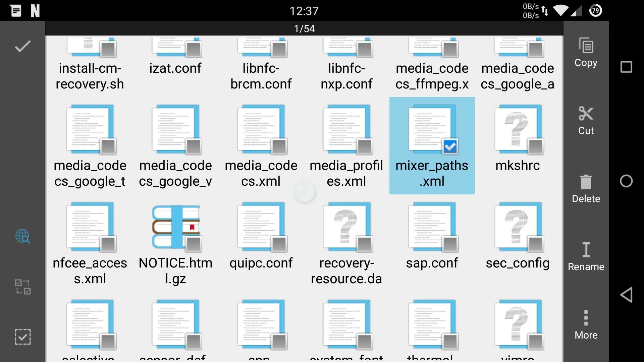Tap the media_codecs.xml file name
The image size is (644, 362).
tap(261, 173)
